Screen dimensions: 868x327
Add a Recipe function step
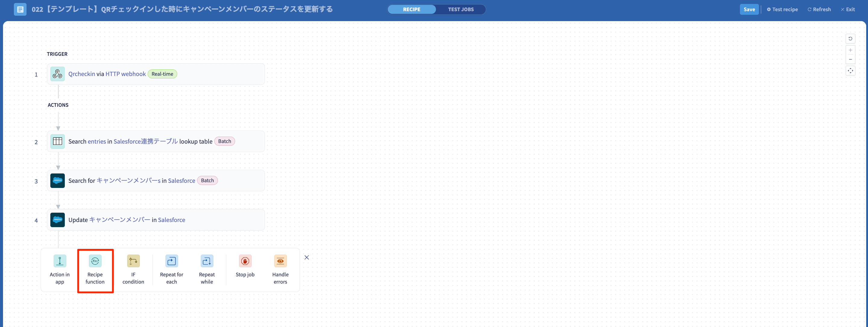tap(95, 270)
